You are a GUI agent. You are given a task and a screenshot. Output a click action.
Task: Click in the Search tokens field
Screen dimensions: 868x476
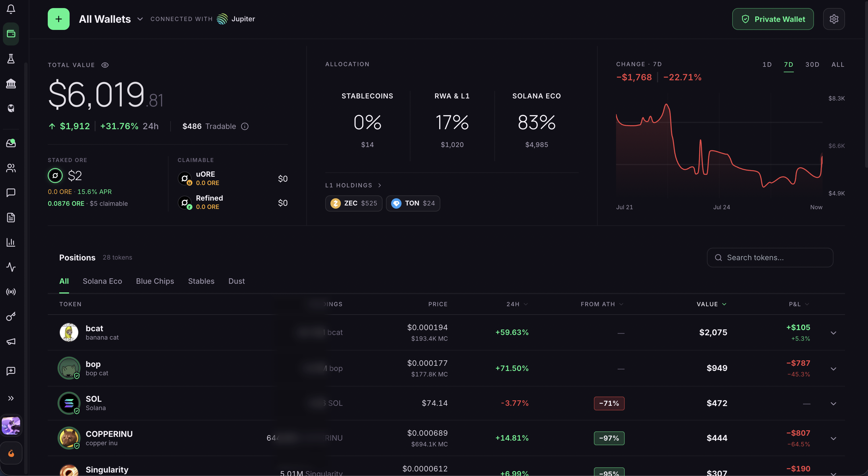tap(770, 258)
